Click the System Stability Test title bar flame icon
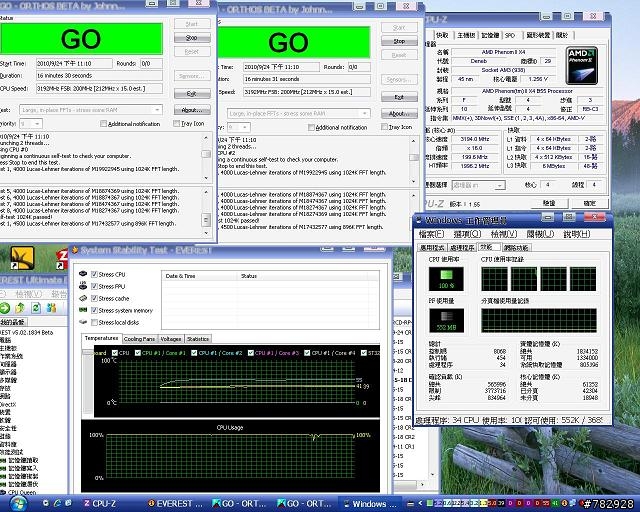 75,250
